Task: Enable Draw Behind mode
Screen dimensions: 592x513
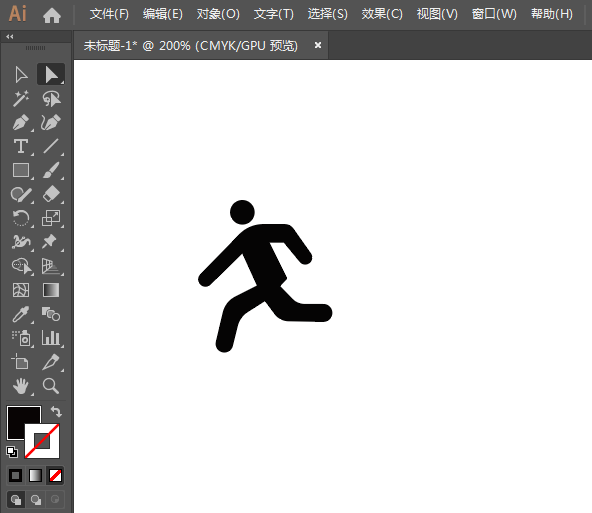Action: [x=36, y=500]
